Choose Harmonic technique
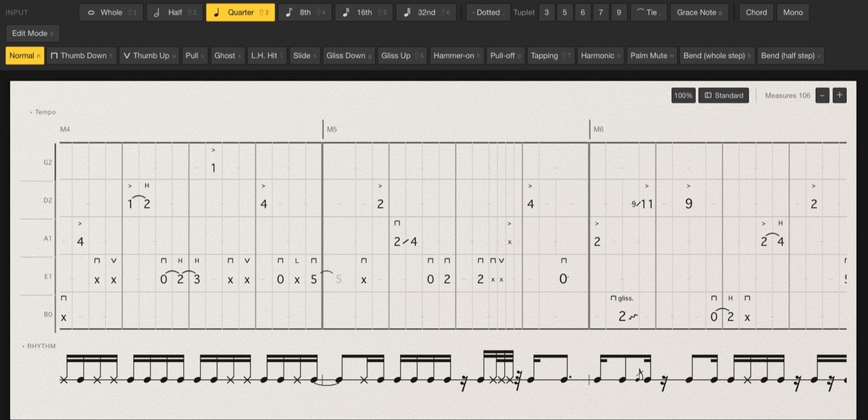 (600, 56)
